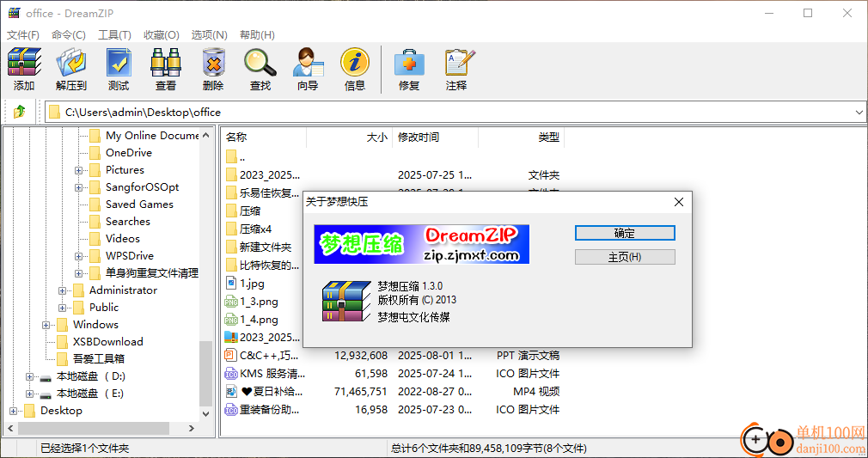Click the 本地磁盘 (D:) drive icon
The image size is (868, 458).
pyautogui.click(x=46, y=377)
